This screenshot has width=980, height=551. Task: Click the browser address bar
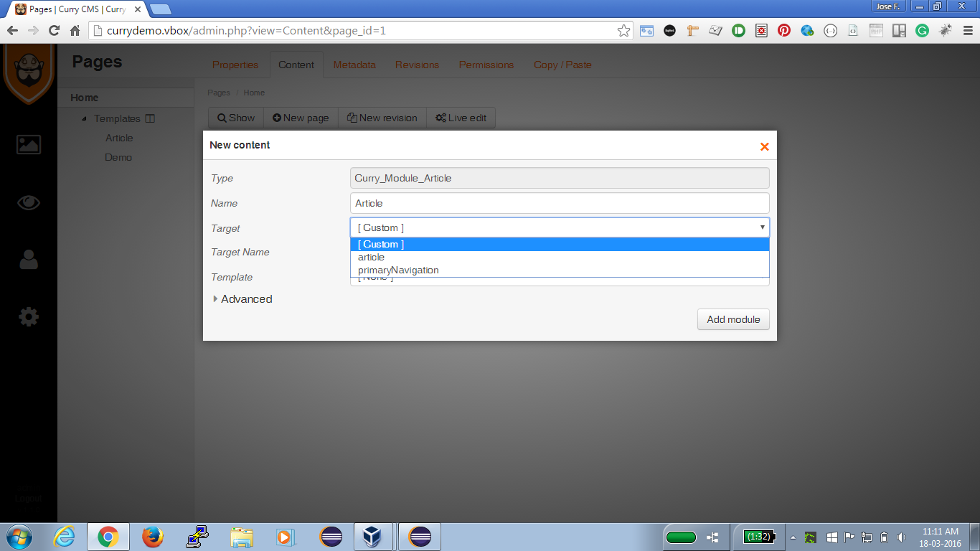pyautogui.click(x=359, y=31)
